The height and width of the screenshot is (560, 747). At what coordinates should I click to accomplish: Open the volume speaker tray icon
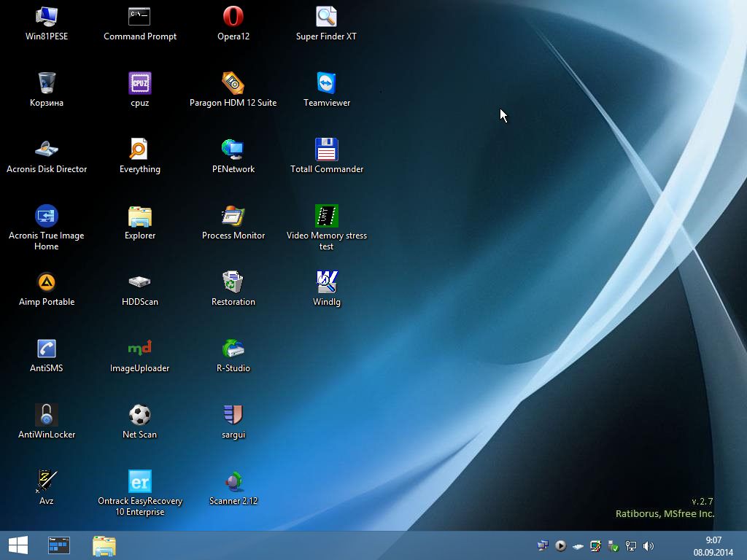click(649, 545)
